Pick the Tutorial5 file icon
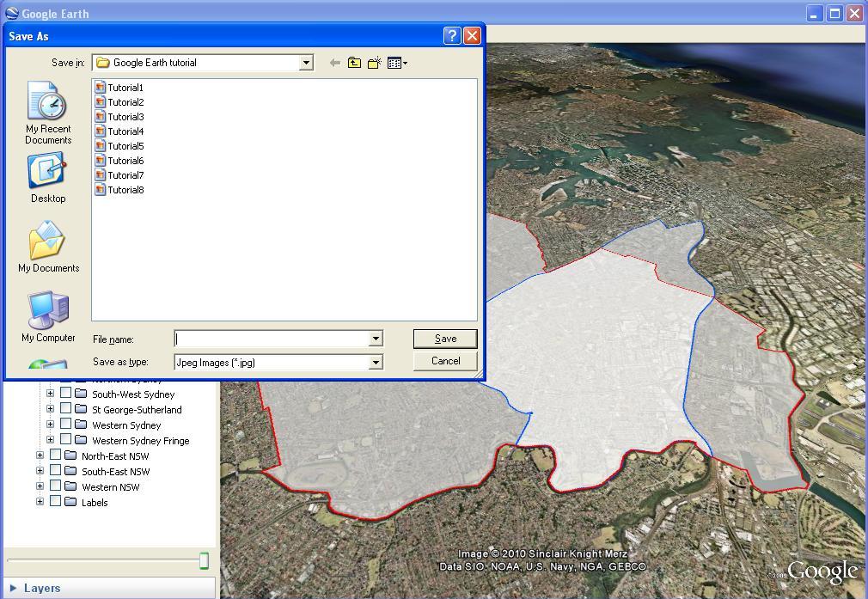 pos(101,145)
